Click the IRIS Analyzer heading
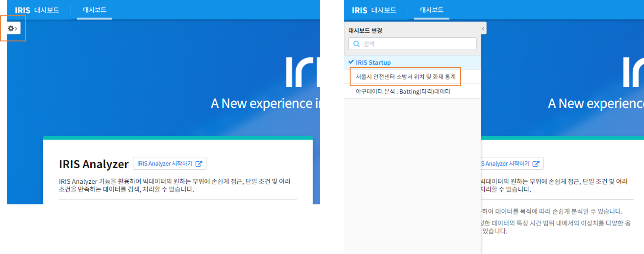644x254 pixels. 94,164
